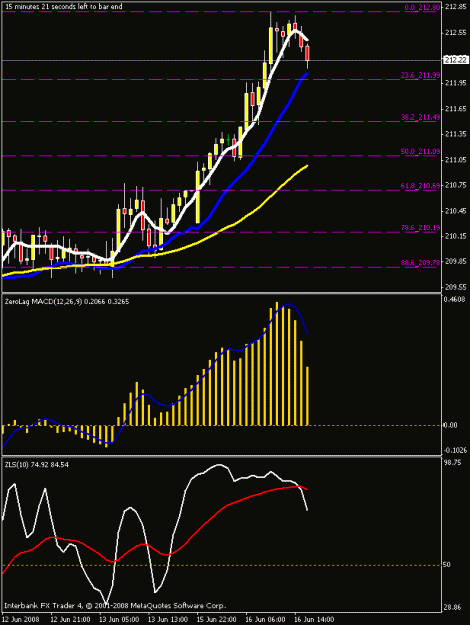470x625 pixels.
Task: Click the 211.95 price scale value
Action: click(455, 83)
